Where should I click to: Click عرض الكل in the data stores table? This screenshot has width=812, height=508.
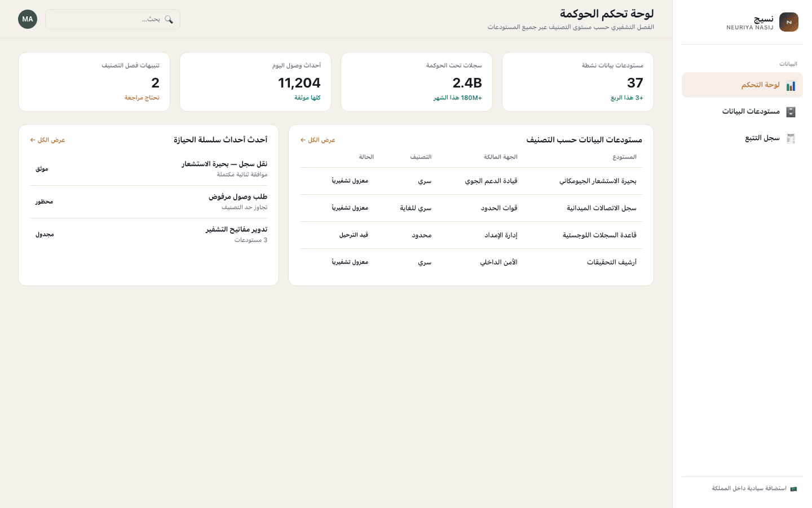(x=318, y=140)
